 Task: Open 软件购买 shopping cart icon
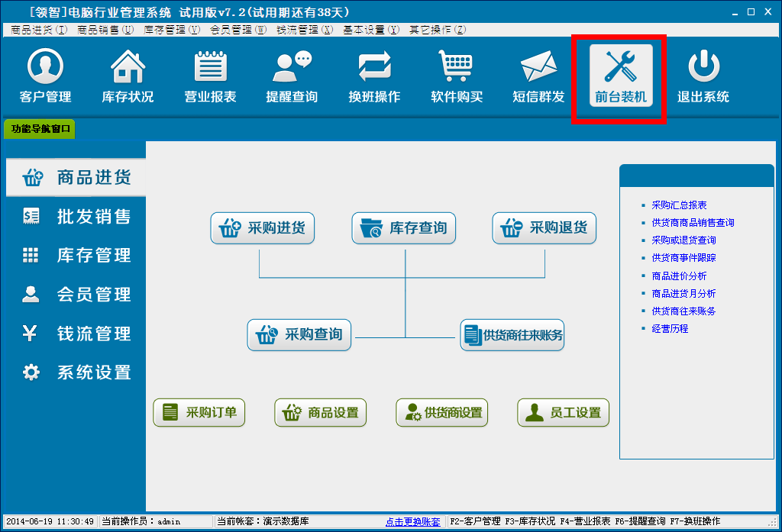pyautogui.click(x=457, y=77)
